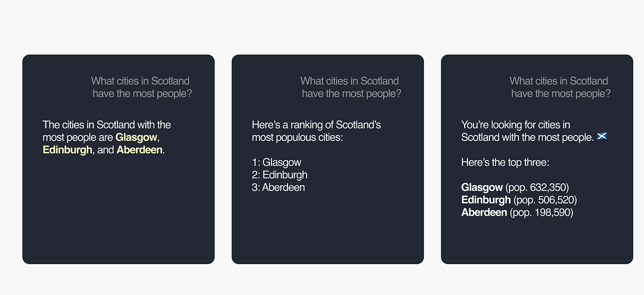This screenshot has width=644, height=295.
Task: Click bold Edinburgh beside its population figure
Action: (x=486, y=200)
